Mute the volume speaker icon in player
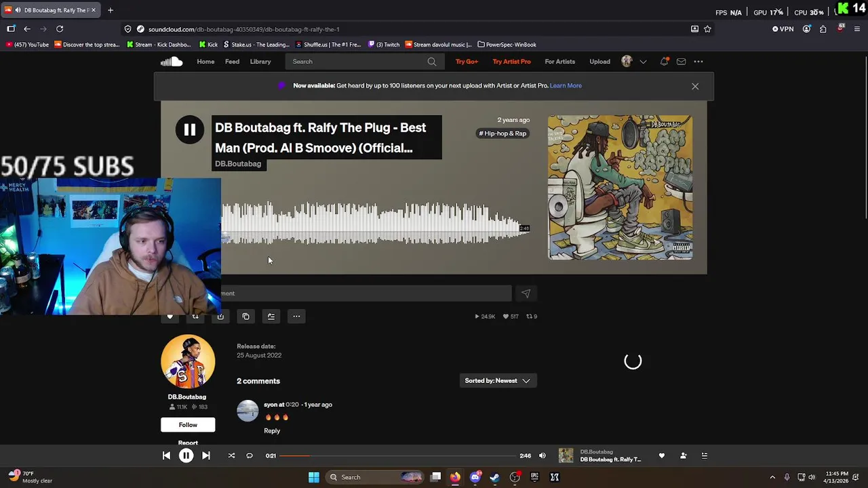 [542, 456]
